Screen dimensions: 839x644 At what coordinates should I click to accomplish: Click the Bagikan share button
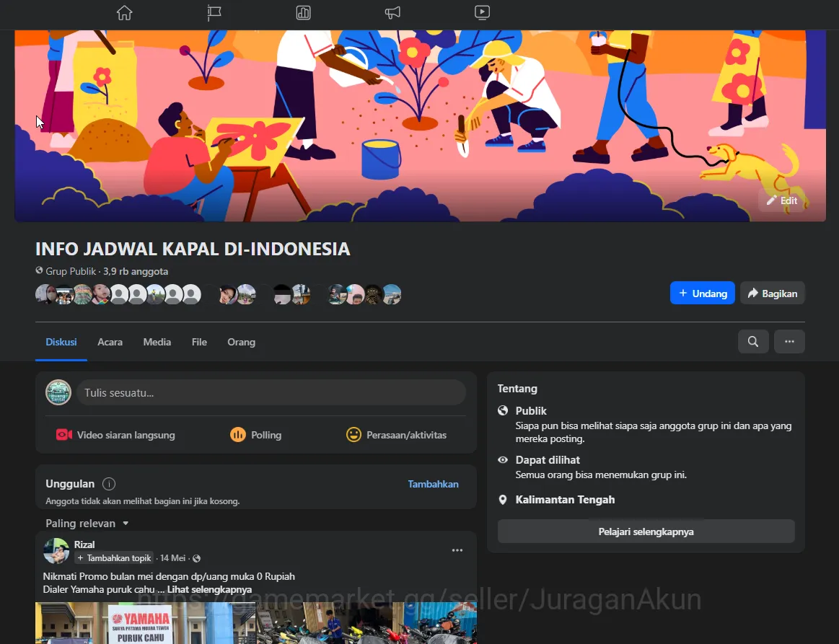point(772,293)
